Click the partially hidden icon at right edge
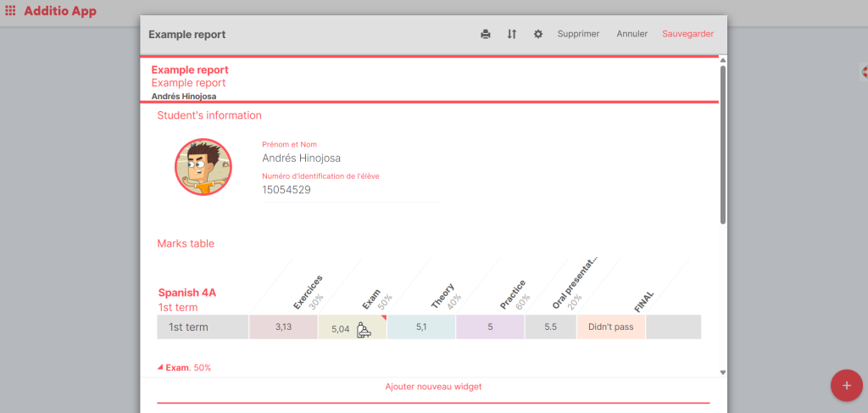The height and width of the screenshot is (413, 868). coord(864,72)
